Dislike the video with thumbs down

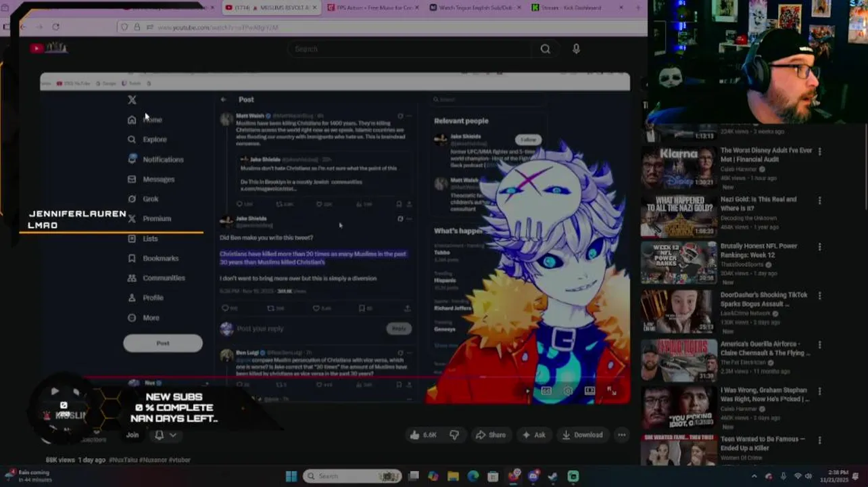[454, 435]
